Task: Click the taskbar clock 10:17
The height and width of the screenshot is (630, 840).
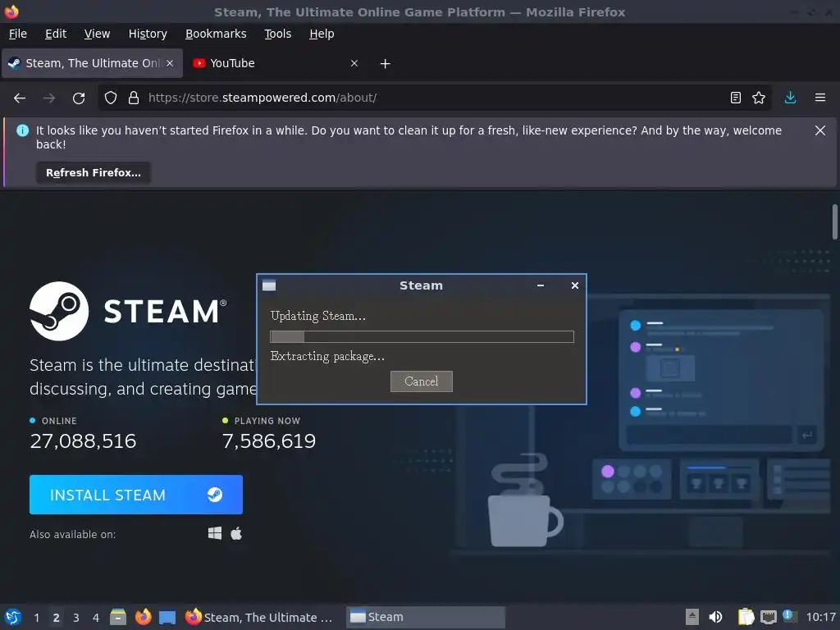Action: pyautogui.click(x=820, y=617)
